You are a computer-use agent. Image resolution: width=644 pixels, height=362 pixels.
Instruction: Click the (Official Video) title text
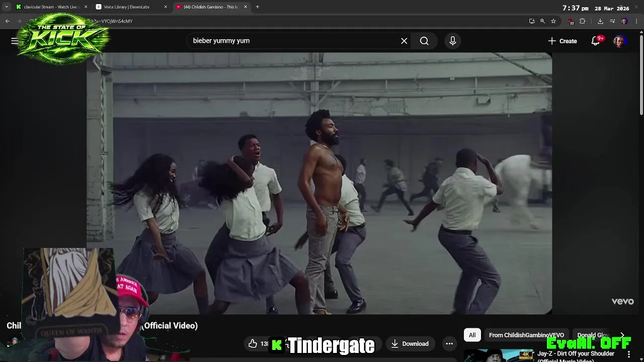[x=171, y=326]
